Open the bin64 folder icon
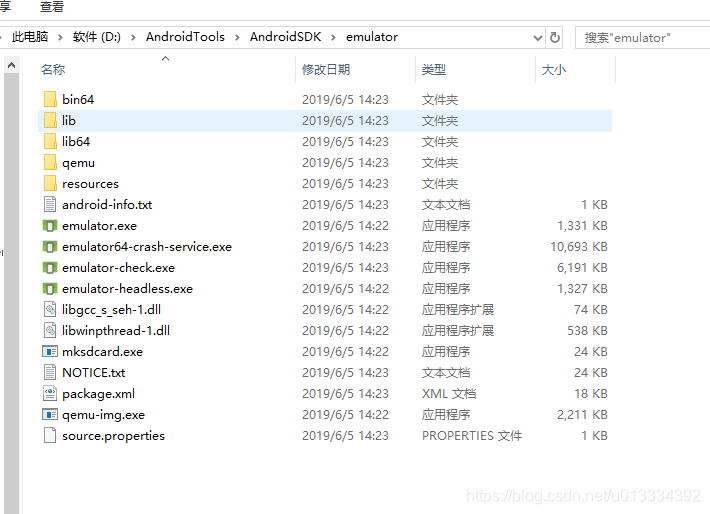This screenshot has width=710, height=514. tap(50, 99)
